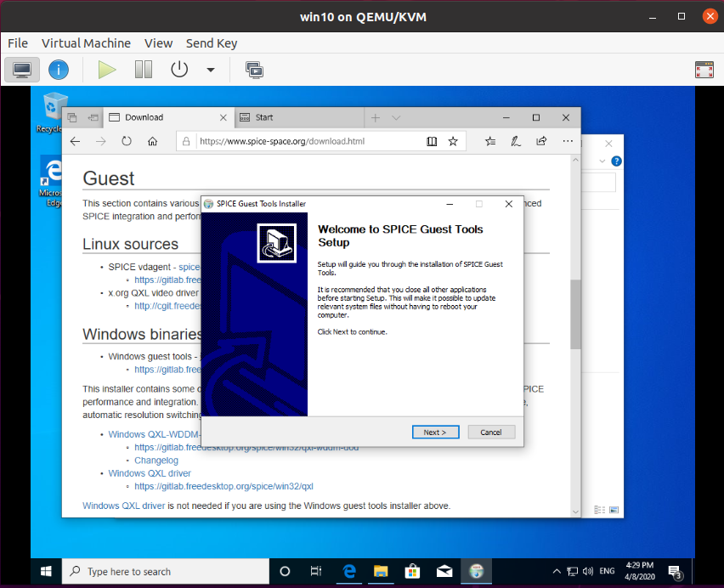Open Task View on the taskbar
The height and width of the screenshot is (588, 724).
click(316, 571)
